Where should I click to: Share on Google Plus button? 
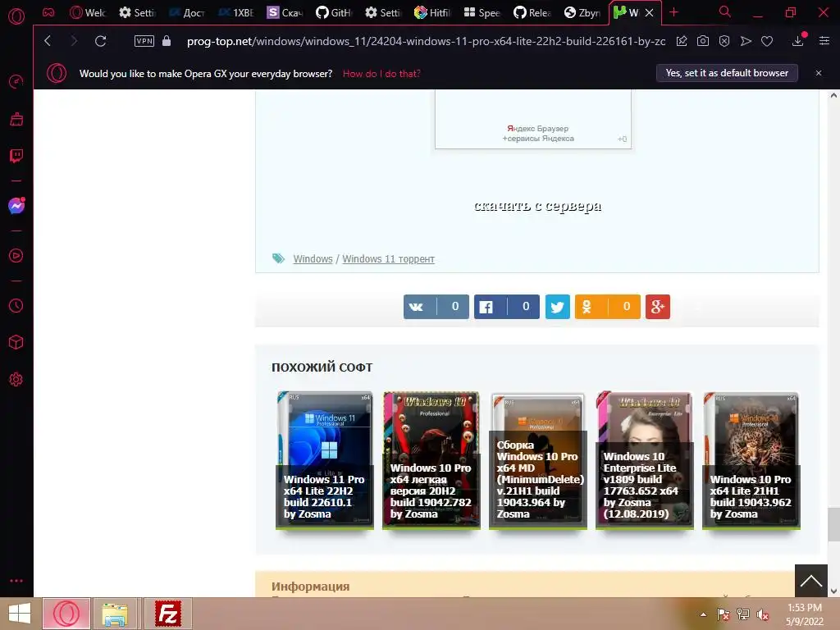pos(658,307)
